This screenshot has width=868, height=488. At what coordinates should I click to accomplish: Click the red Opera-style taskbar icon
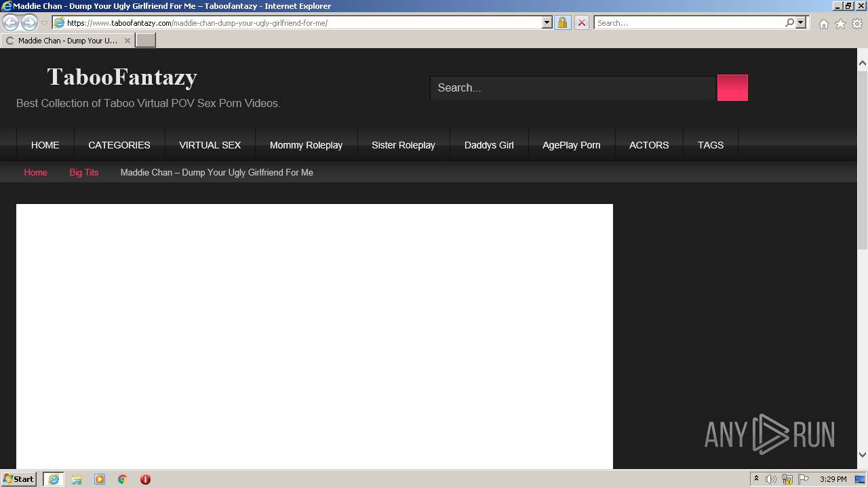point(145,479)
